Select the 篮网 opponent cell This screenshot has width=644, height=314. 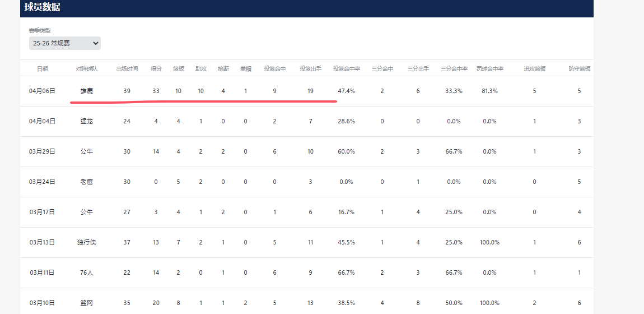87,303
